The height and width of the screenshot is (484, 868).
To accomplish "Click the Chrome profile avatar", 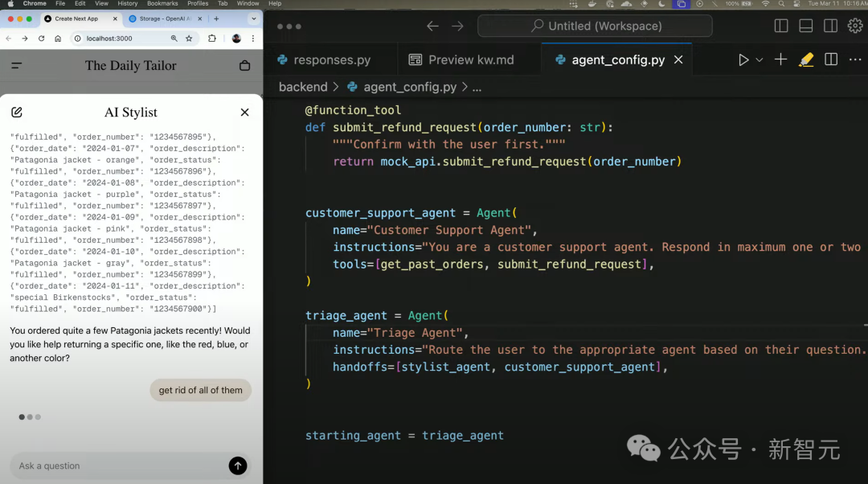I will click(235, 38).
